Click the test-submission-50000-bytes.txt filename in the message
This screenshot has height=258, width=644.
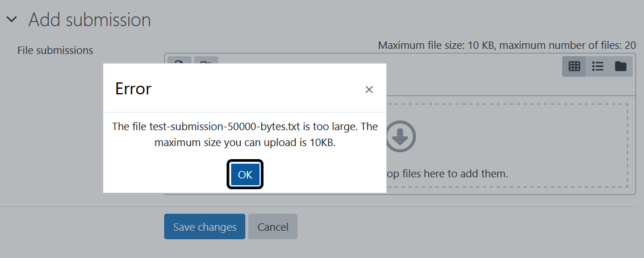[x=224, y=127]
